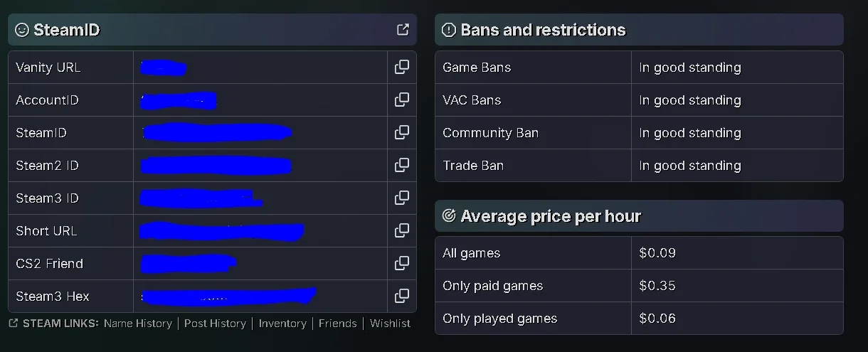868x352 pixels.
Task: Select the Trade Ban row
Action: 639,166
